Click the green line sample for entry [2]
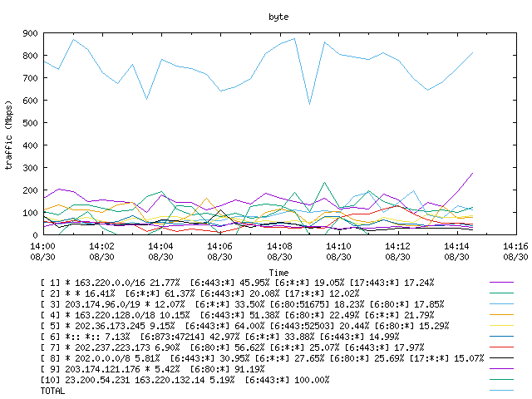The height and width of the screenshot is (399, 532). [x=501, y=293]
